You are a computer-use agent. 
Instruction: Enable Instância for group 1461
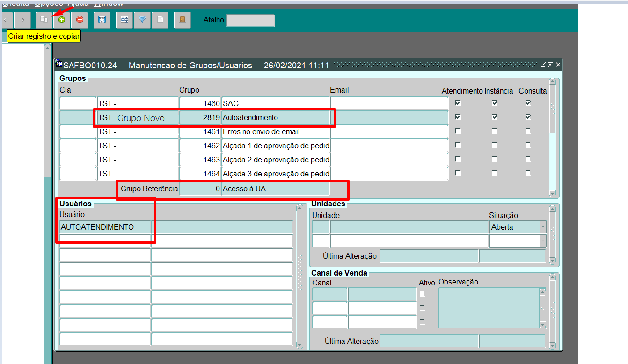tap(495, 131)
